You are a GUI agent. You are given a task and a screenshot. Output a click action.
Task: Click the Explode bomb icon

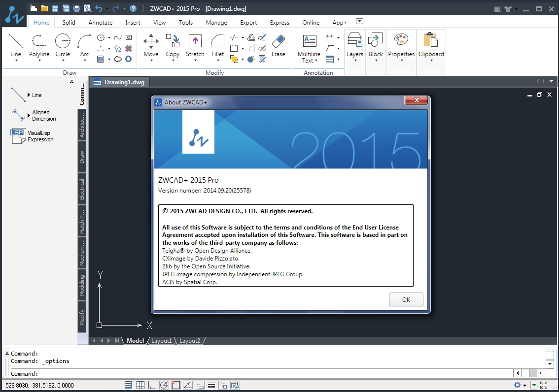click(251, 59)
